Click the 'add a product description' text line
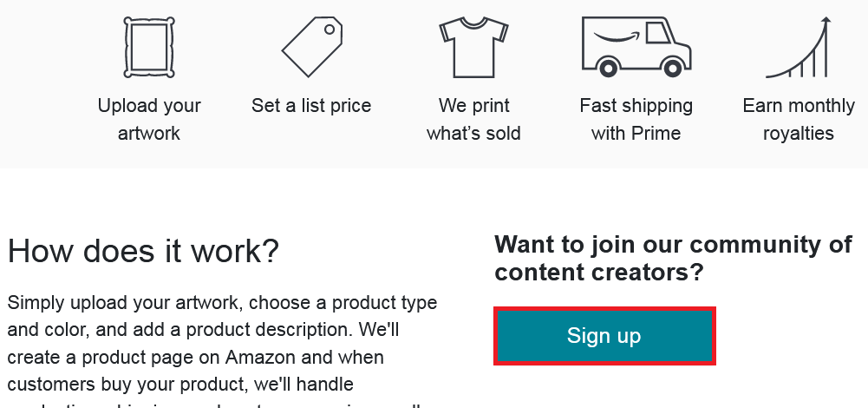 203,330
